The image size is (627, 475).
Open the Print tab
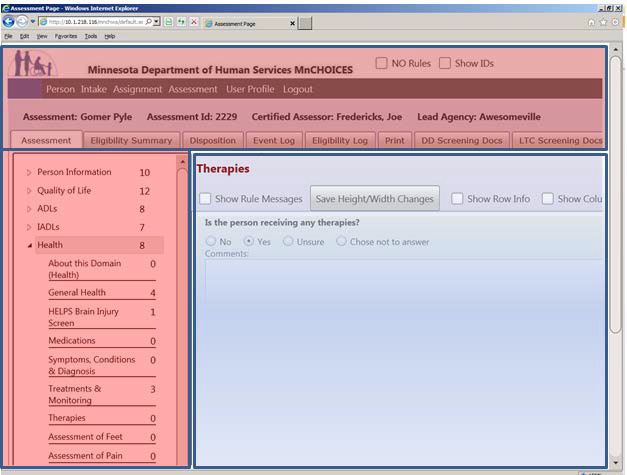coord(395,140)
